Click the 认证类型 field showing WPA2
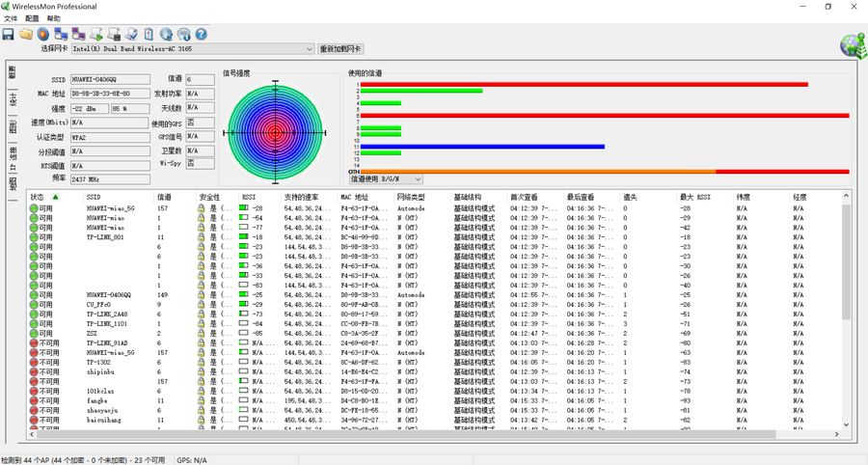The width and height of the screenshot is (868, 465). tap(110, 137)
